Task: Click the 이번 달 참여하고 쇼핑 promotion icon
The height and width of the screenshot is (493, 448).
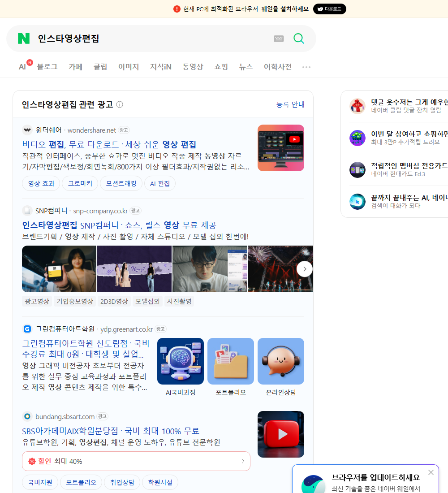Action: (358, 138)
